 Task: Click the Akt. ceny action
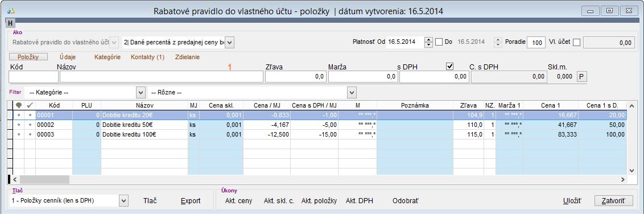coord(238,201)
